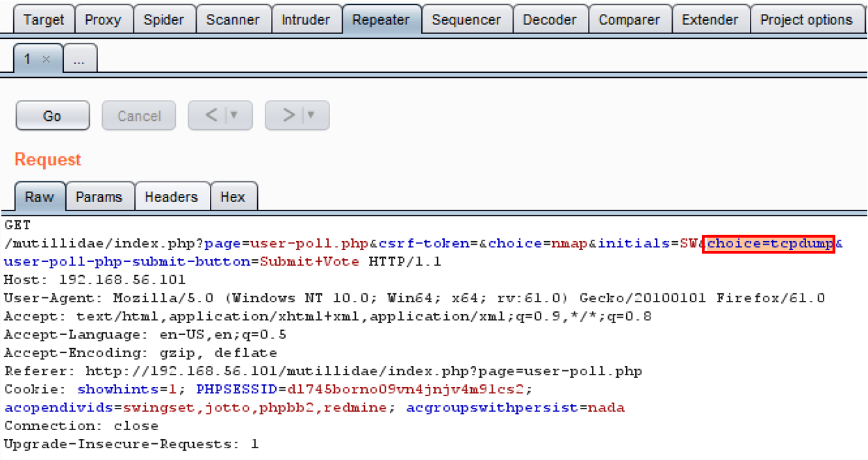Open the Target tab
The width and height of the screenshot is (868, 460).
44,19
